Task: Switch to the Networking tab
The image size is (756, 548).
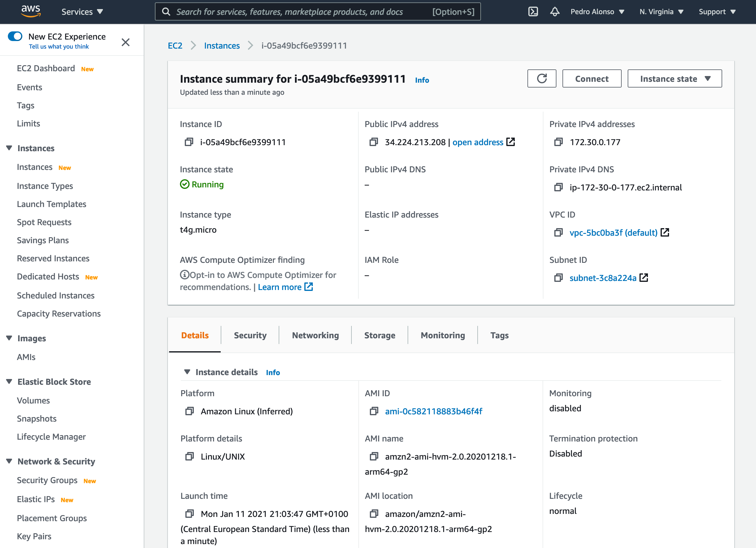Action: (315, 335)
